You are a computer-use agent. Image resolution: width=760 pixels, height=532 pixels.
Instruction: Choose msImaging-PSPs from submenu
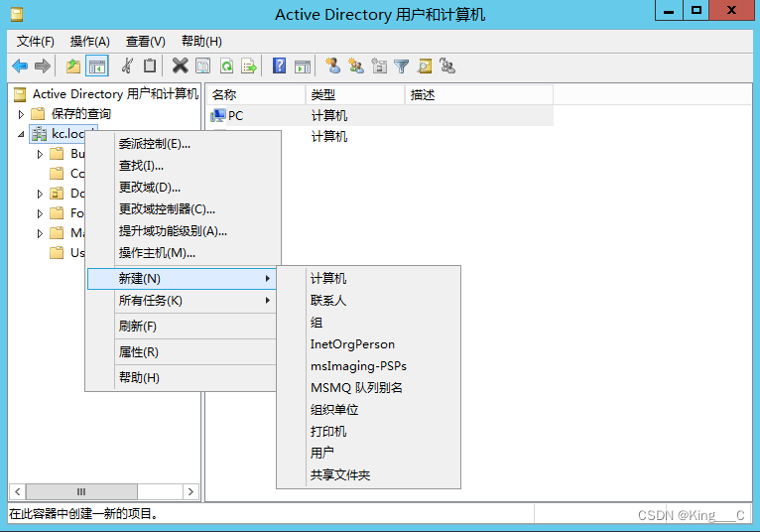click(368, 365)
